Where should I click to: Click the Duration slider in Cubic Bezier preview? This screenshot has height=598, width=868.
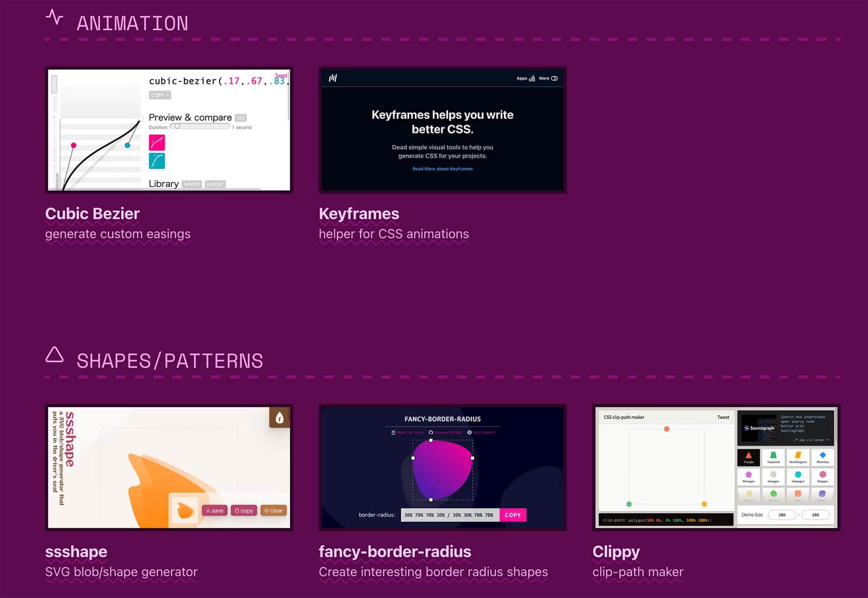click(x=200, y=126)
